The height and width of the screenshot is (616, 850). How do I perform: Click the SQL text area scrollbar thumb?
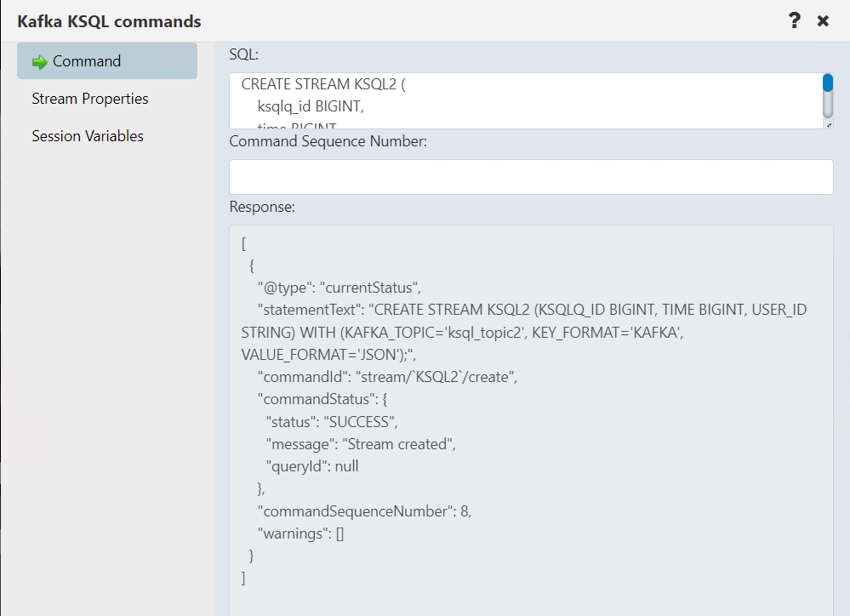828,83
